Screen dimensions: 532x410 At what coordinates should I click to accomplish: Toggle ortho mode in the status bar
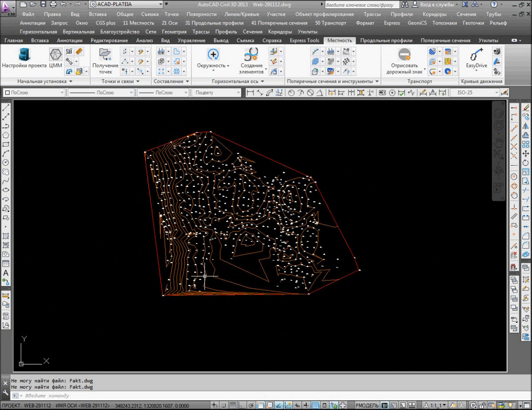242,406
